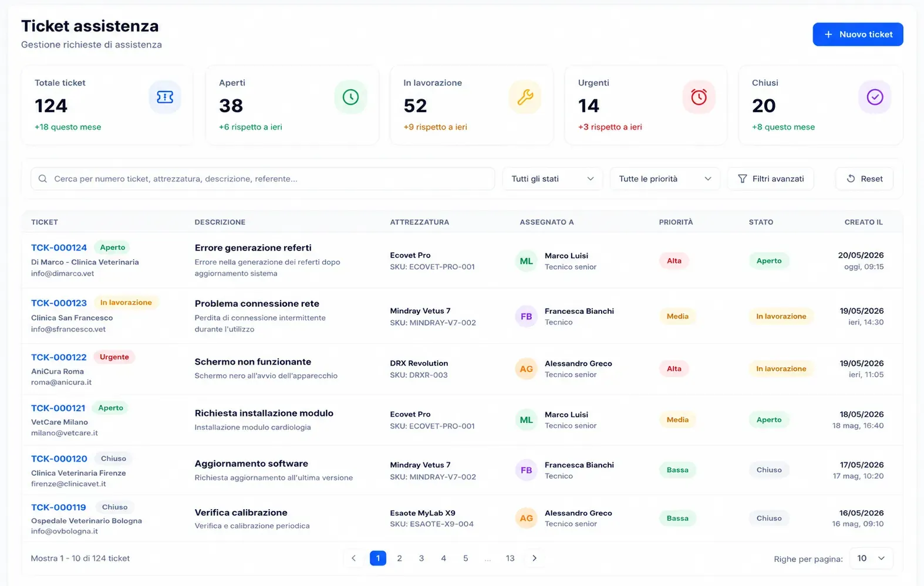The width and height of the screenshot is (924, 586).
Task: Go to previous page with left chevron
Action: [x=353, y=558]
